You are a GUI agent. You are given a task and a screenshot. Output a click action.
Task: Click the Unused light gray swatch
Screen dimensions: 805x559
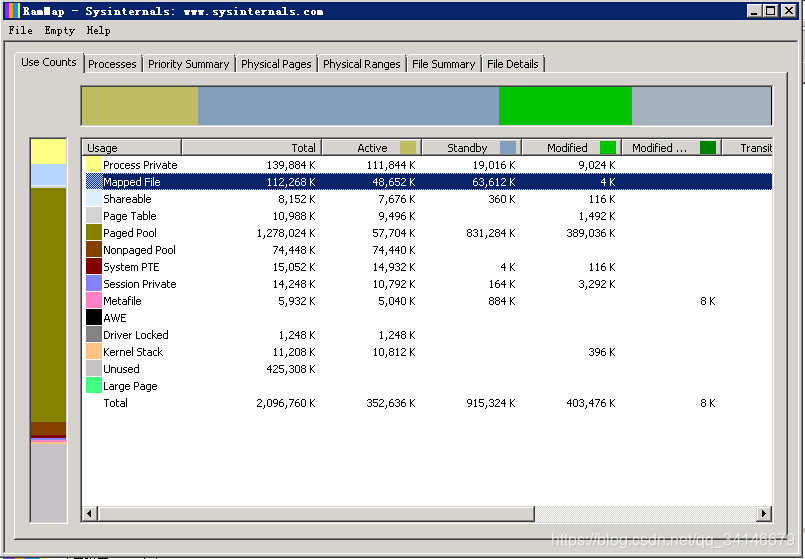[x=93, y=368]
